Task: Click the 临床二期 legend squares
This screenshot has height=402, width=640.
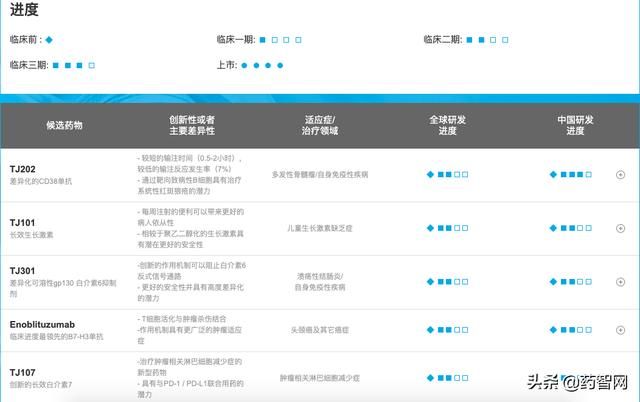Action: 487,40
